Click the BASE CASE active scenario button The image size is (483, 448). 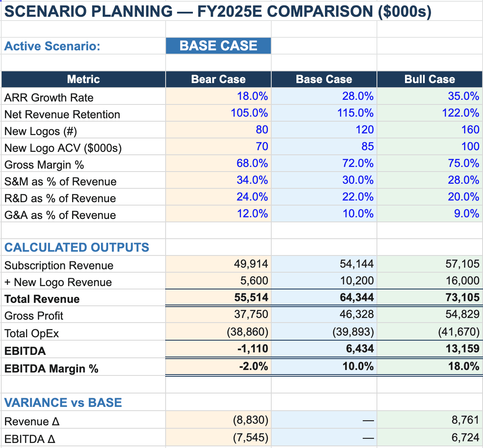pos(218,46)
